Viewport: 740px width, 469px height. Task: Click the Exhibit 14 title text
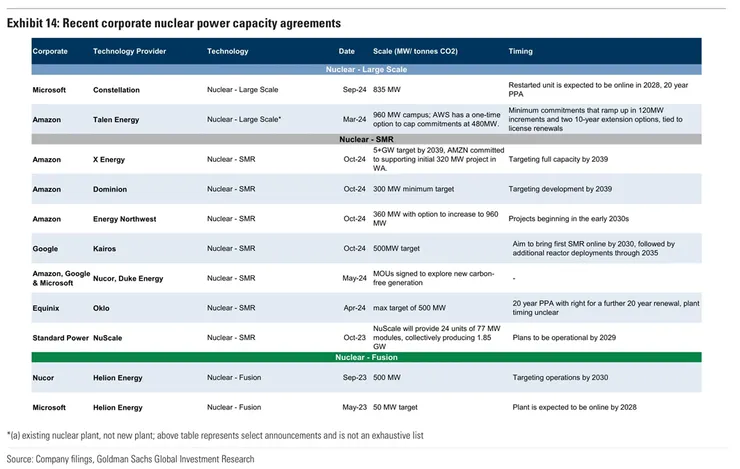pyautogui.click(x=173, y=22)
